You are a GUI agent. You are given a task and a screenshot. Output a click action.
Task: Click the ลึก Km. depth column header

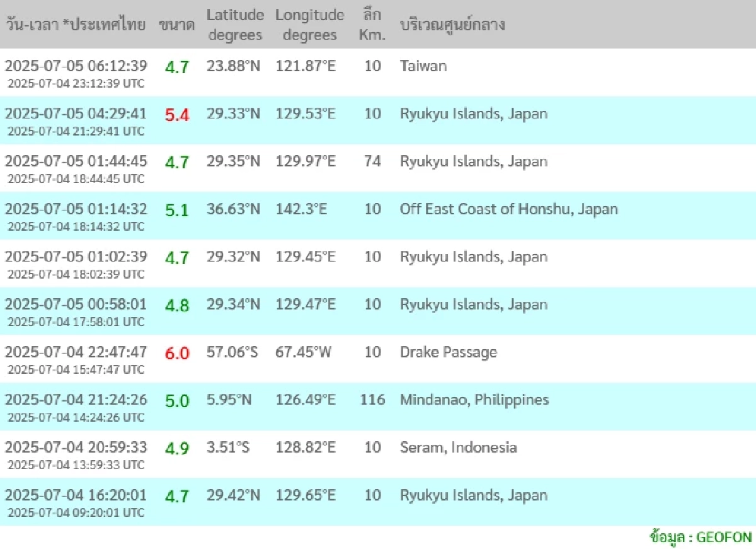pyautogui.click(x=372, y=25)
